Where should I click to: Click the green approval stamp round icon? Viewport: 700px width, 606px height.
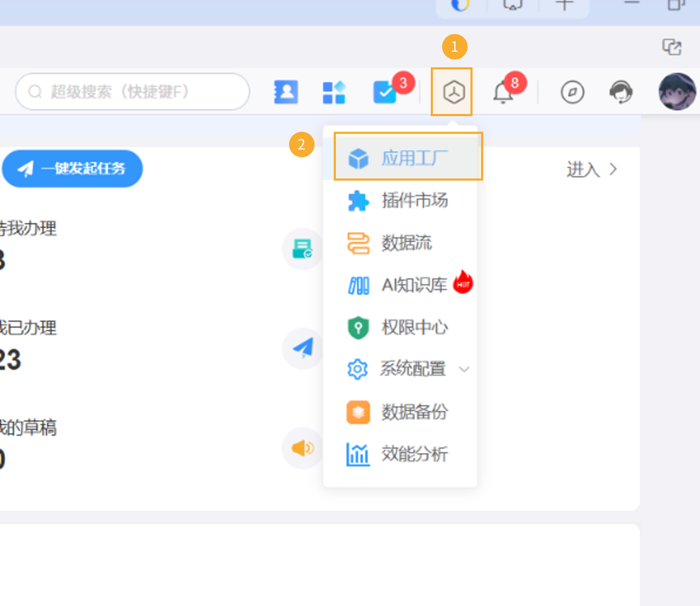[303, 248]
